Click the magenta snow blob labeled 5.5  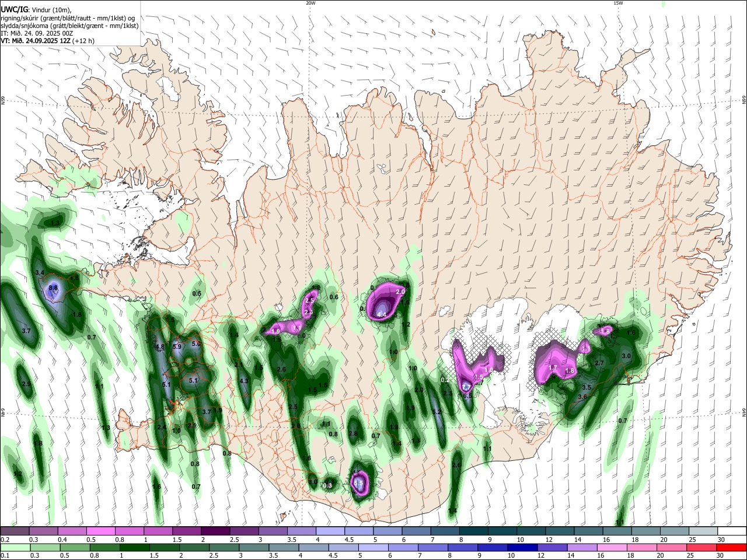(x=359, y=482)
